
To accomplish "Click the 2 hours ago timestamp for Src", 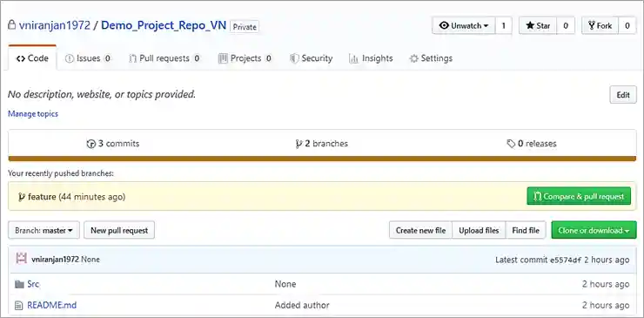I will click(606, 284).
